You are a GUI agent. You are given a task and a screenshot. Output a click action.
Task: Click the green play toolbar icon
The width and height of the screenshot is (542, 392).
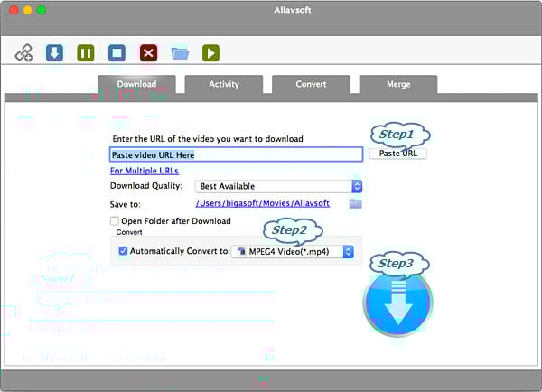(210, 53)
